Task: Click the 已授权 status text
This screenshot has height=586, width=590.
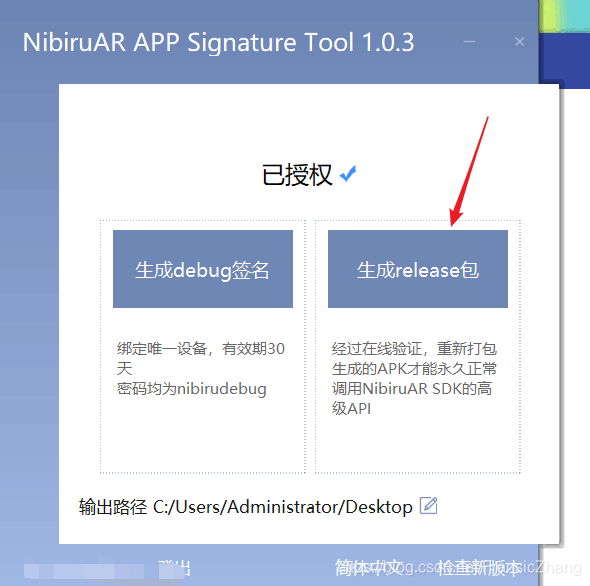Action: (x=297, y=175)
